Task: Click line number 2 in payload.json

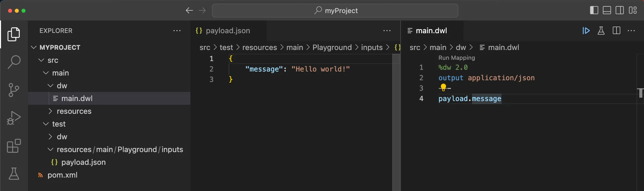Action: 212,69
